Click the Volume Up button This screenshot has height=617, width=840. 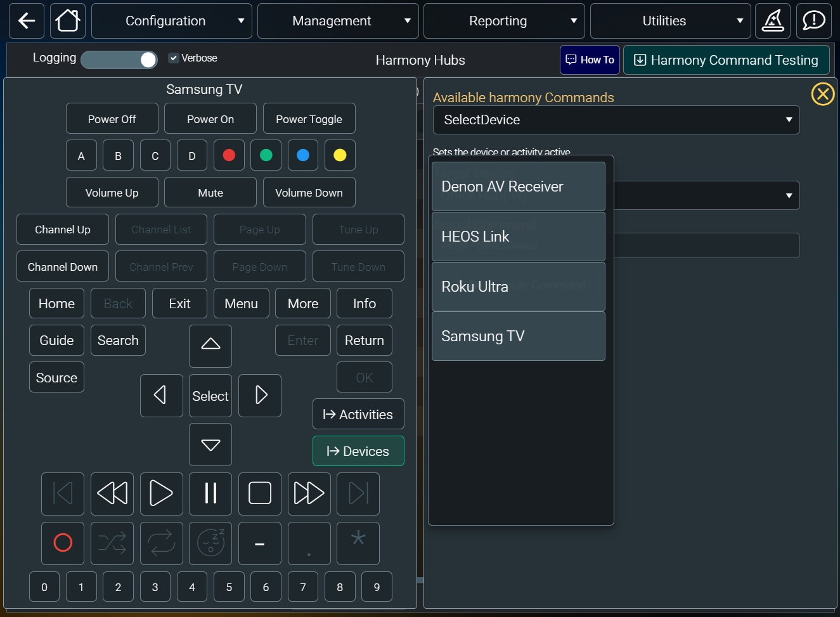pos(112,193)
